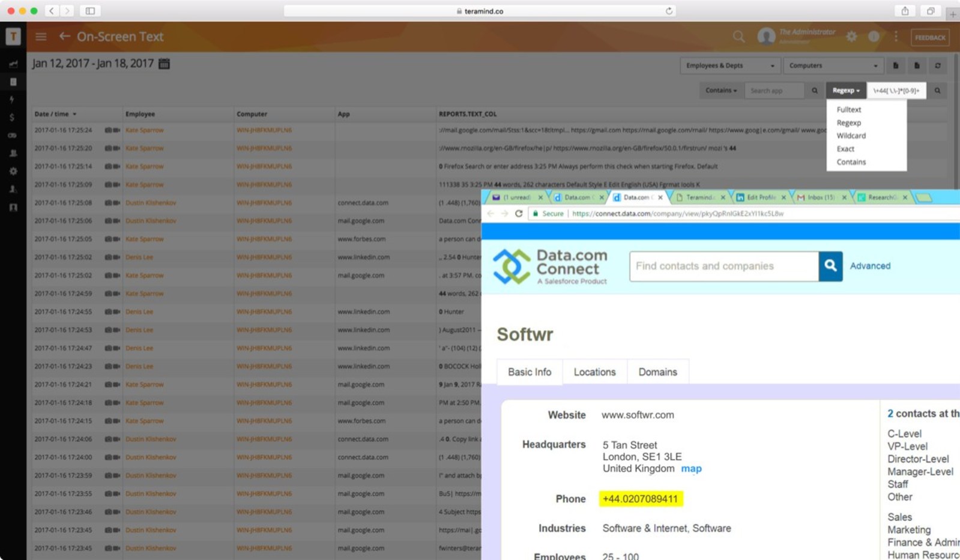Click the Teramind T logo in the sidebar

13,37
